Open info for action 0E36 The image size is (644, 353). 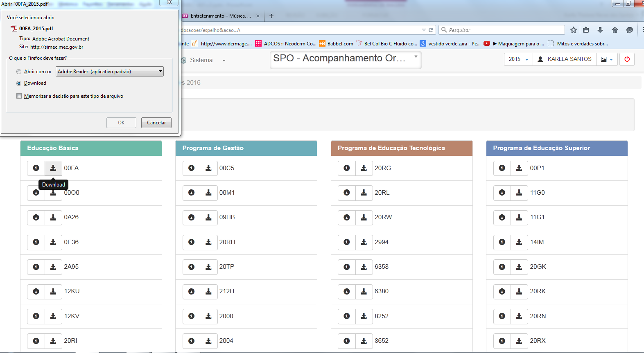36,242
